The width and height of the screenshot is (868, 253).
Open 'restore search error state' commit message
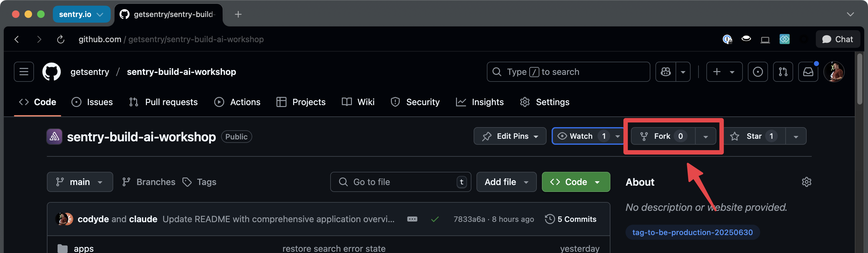(334, 249)
